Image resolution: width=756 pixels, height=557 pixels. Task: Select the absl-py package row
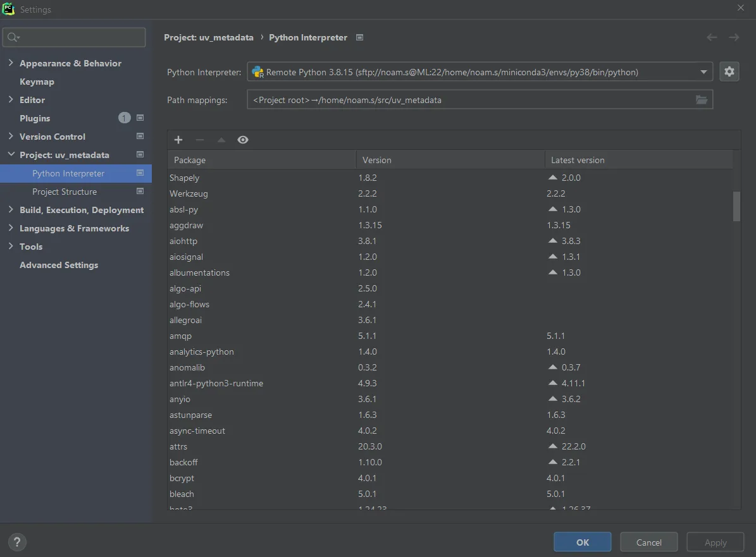click(x=450, y=209)
